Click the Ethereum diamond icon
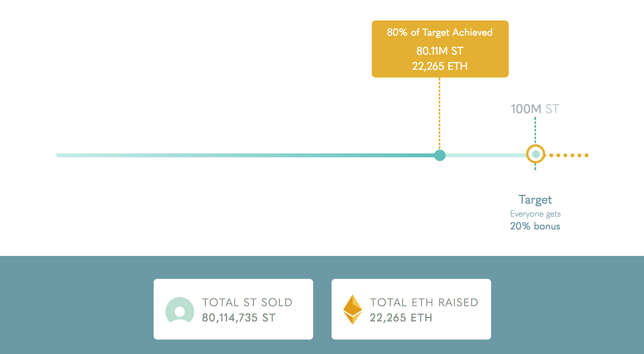644x354 pixels. [353, 309]
